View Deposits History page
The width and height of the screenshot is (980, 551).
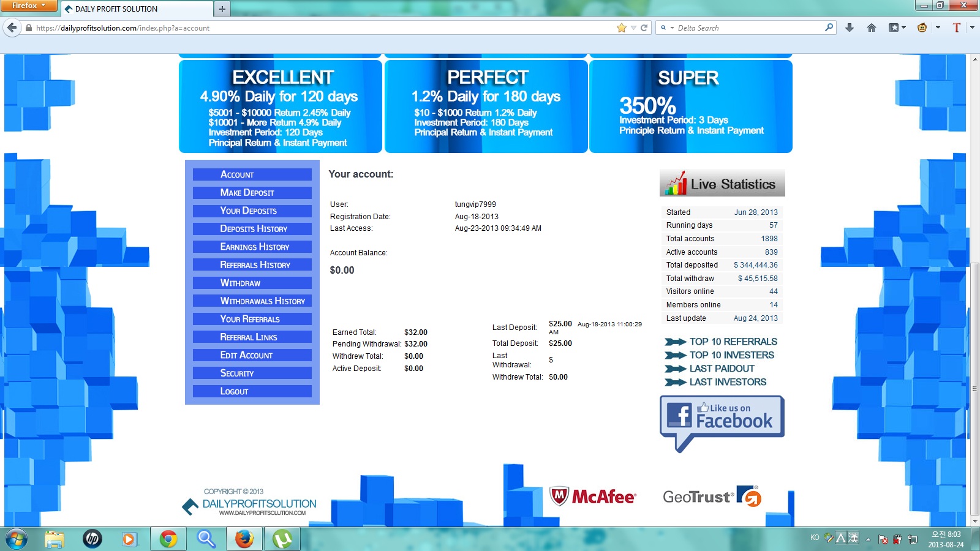(x=252, y=229)
